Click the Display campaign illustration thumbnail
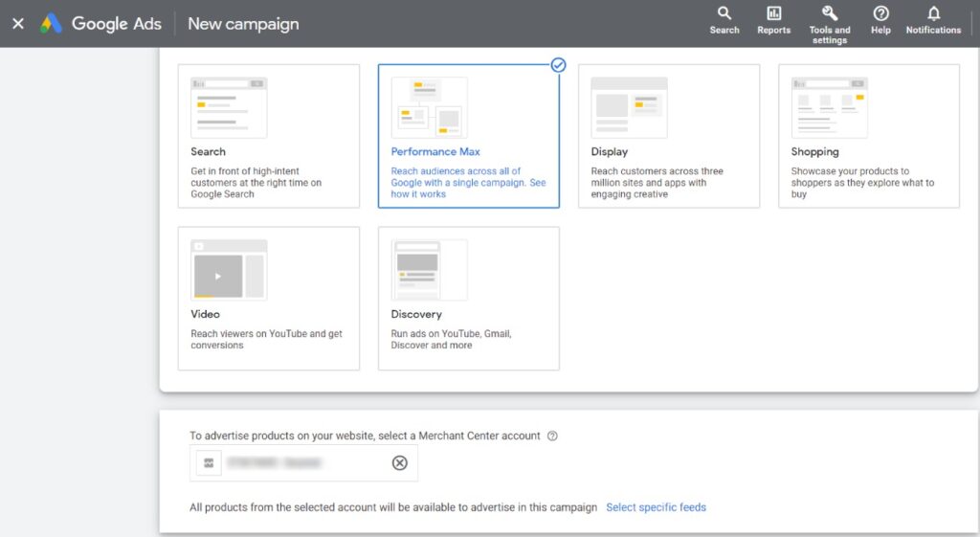 pyautogui.click(x=629, y=107)
